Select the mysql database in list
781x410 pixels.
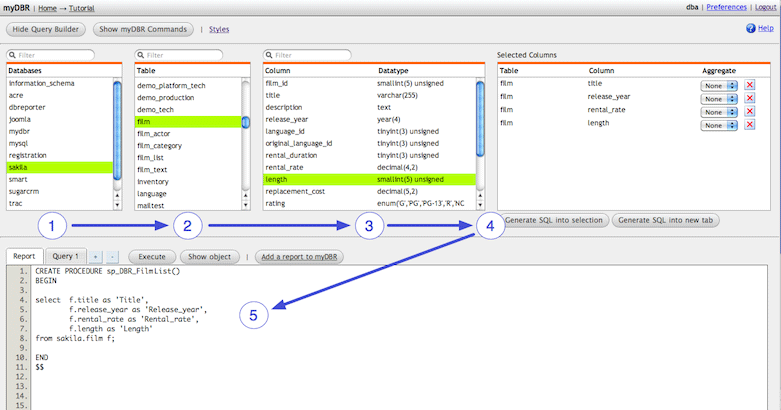[20, 142]
